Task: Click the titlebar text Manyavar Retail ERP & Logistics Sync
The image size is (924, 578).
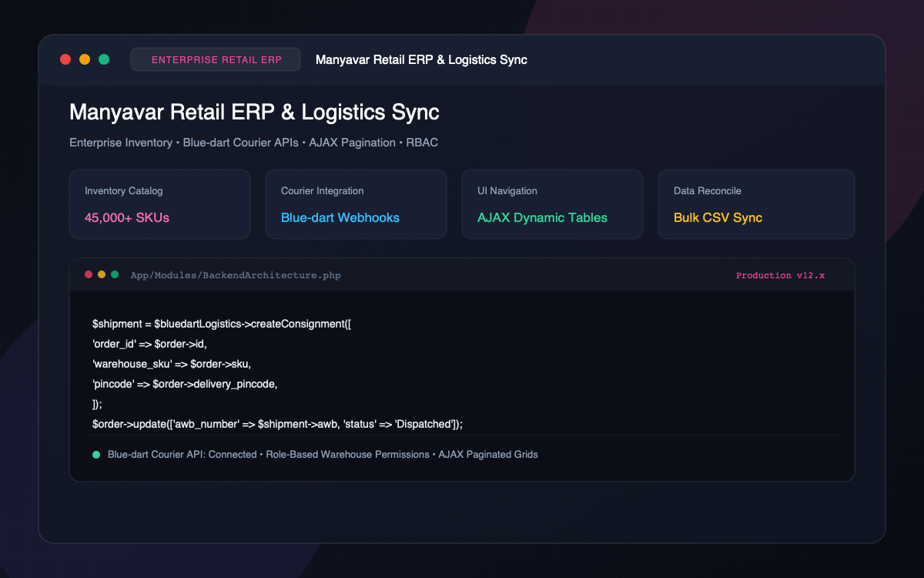Action: point(421,59)
